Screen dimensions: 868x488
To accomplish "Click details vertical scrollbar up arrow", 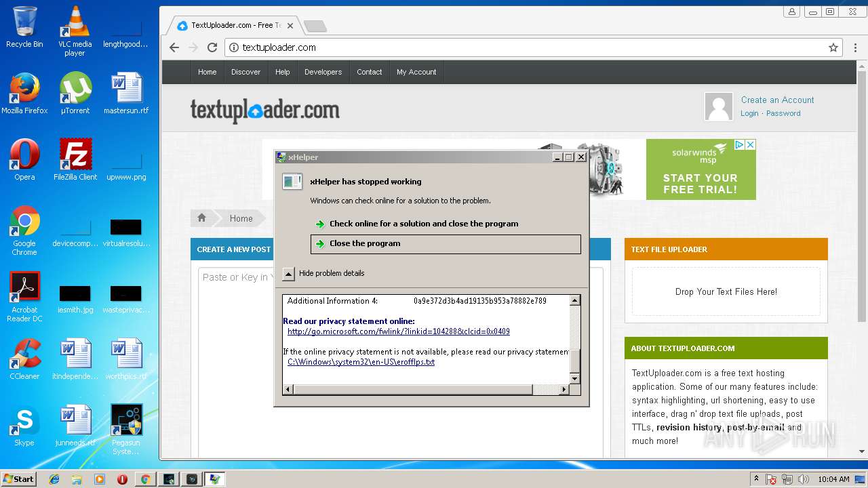I will click(575, 300).
